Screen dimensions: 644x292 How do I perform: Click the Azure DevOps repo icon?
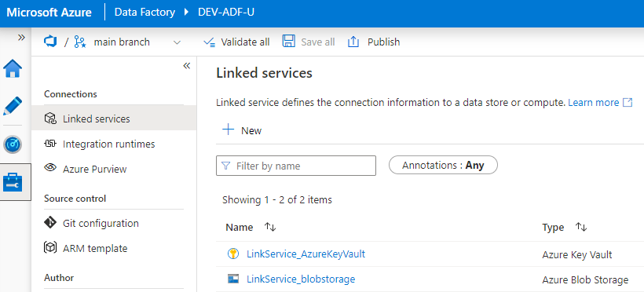pos(50,42)
